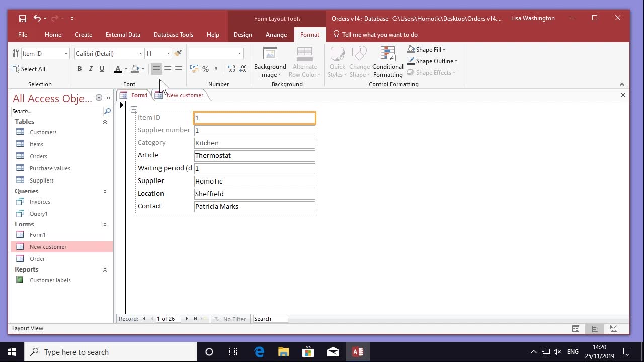Enable center text alignment

pos(168,69)
